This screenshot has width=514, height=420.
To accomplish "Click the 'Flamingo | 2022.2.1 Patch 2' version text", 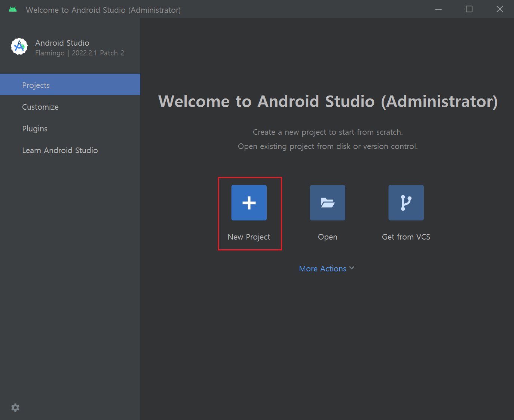I will point(80,53).
